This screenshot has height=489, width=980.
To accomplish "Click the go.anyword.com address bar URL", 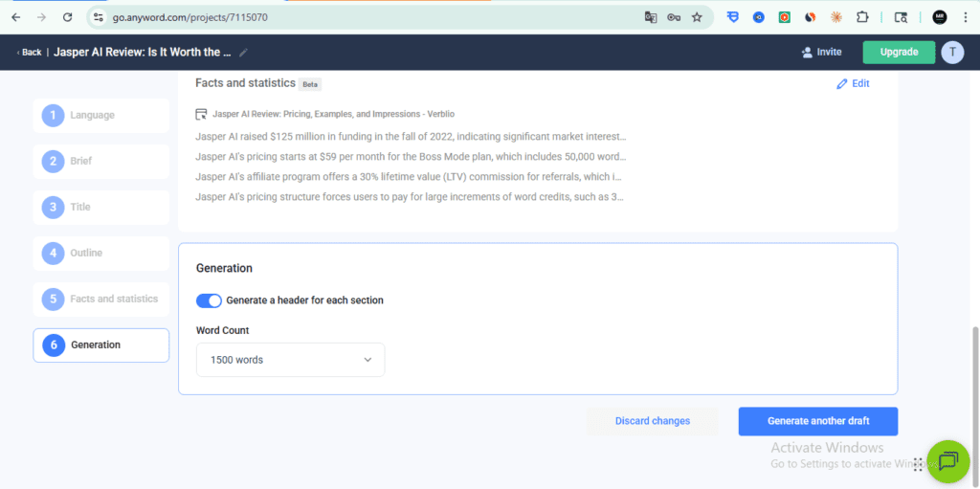I will (190, 17).
